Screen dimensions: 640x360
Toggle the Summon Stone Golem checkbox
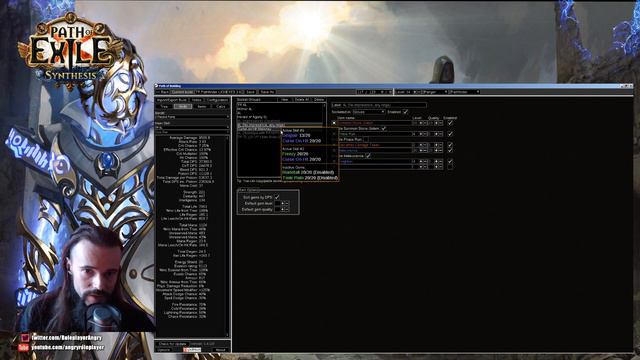[x=384, y=129]
